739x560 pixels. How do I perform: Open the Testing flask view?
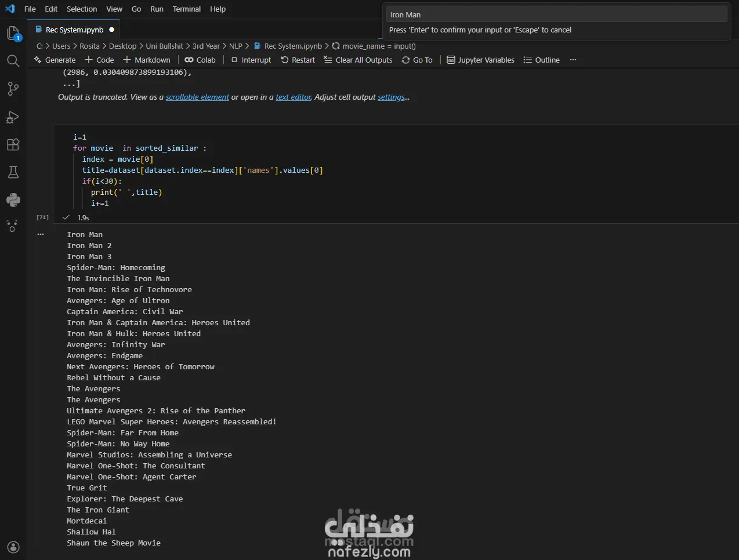tap(13, 172)
